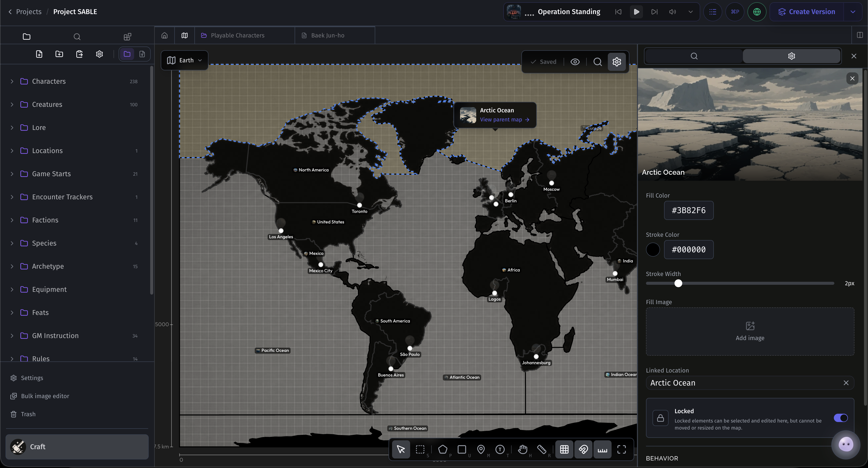Click the black Stroke Color swatch
The image size is (868, 468).
coord(653,250)
